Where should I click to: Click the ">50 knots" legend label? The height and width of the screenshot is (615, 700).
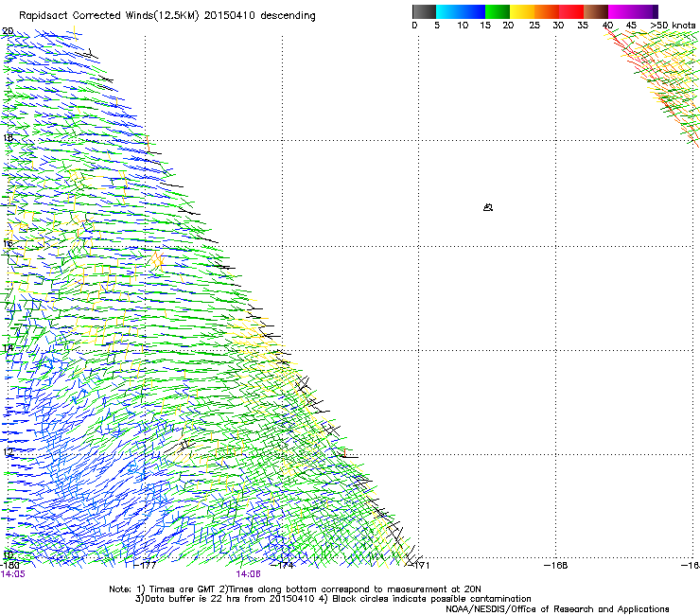point(673,25)
